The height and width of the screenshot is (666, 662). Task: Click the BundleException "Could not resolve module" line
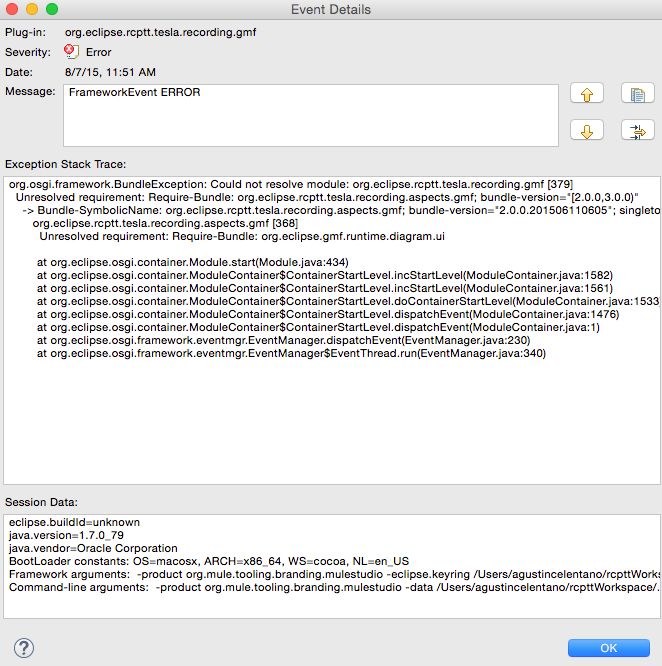(291, 184)
